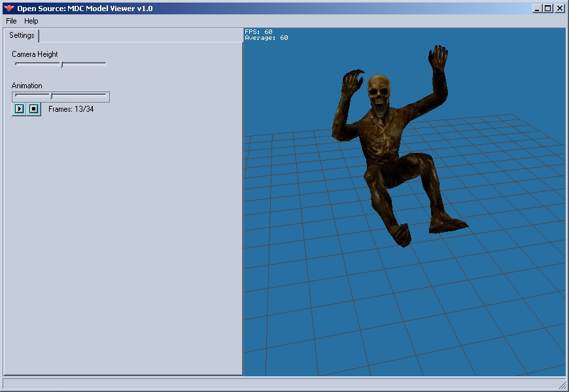Open the File menu
Image resolution: width=569 pixels, height=392 pixels.
[x=11, y=21]
